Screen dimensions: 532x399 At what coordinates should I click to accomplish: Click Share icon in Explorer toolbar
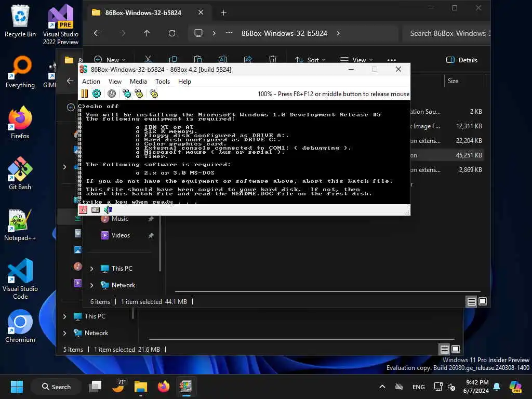(248, 60)
